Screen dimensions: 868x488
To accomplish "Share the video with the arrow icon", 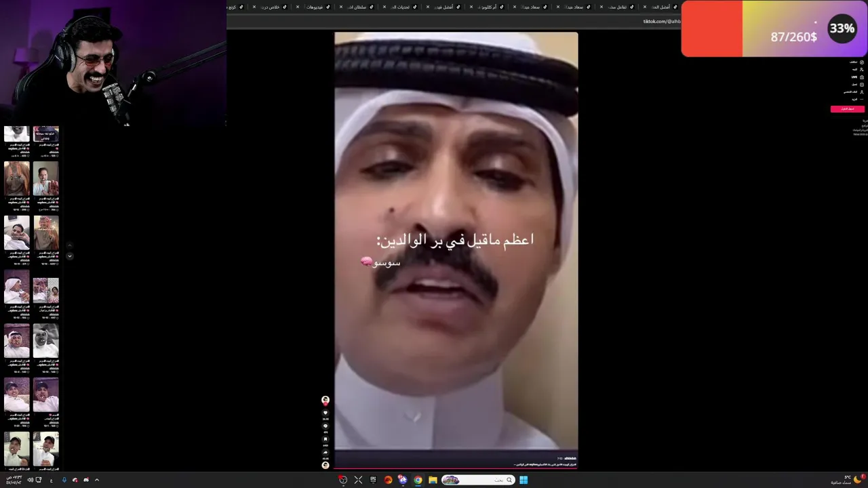I will tap(325, 452).
